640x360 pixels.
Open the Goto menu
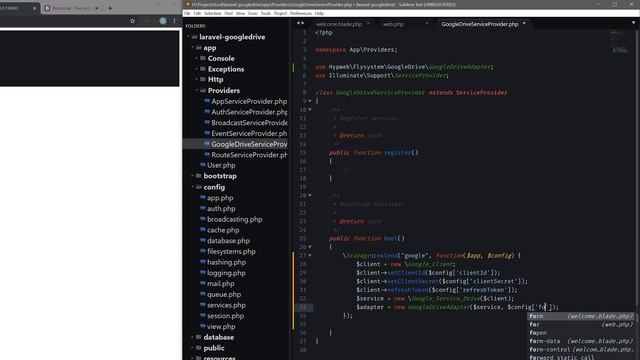(x=253, y=13)
